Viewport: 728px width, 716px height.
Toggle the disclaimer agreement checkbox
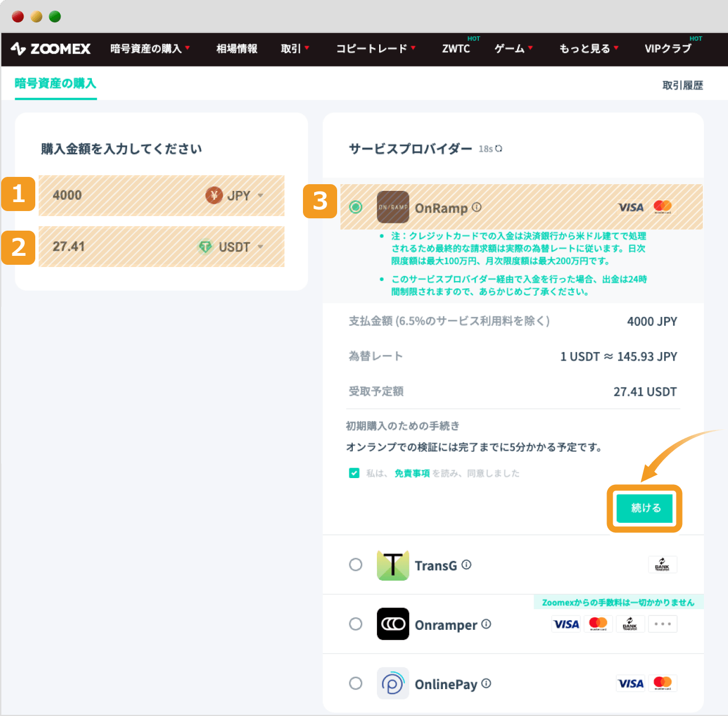coord(354,473)
